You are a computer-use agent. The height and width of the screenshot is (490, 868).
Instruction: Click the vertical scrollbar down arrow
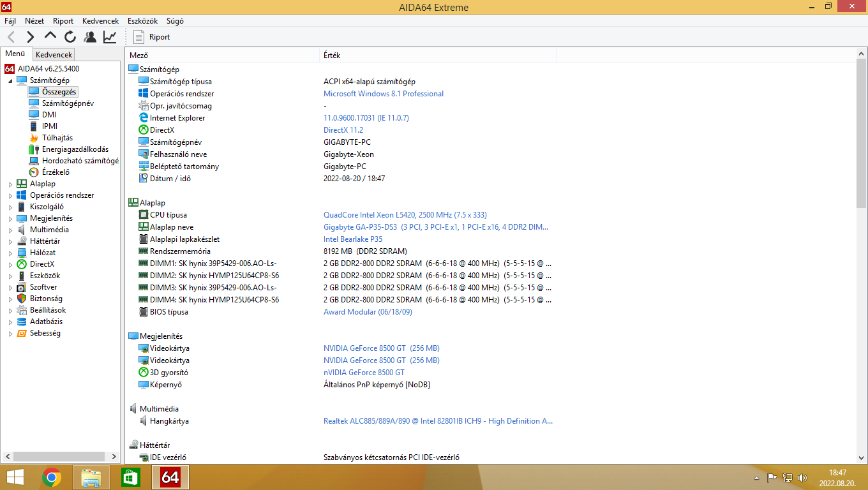click(862, 457)
